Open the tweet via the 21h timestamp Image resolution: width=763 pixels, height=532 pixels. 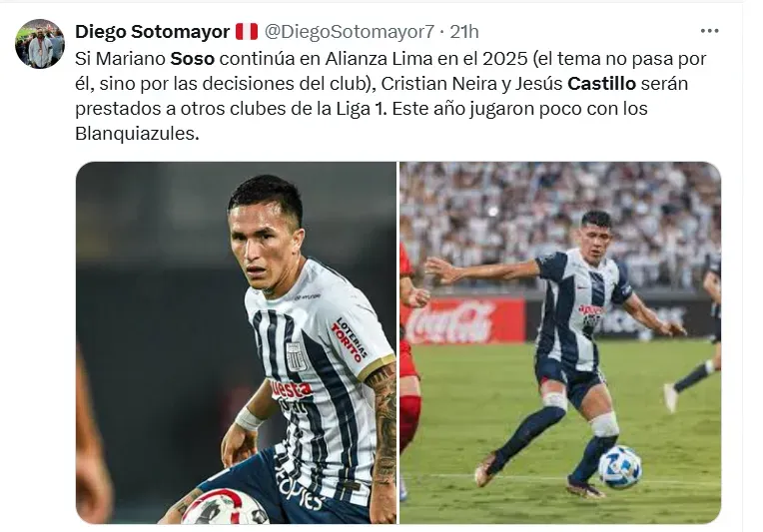coord(464,32)
